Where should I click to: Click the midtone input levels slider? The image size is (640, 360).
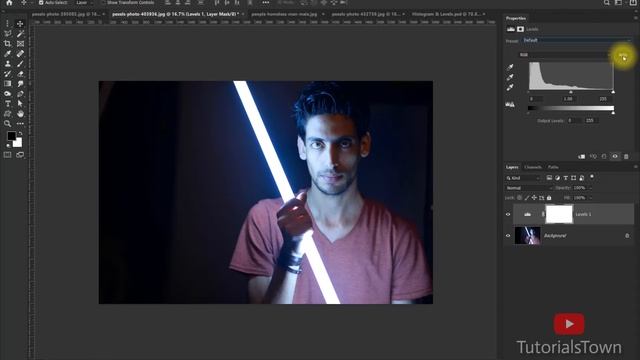pyautogui.click(x=571, y=92)
